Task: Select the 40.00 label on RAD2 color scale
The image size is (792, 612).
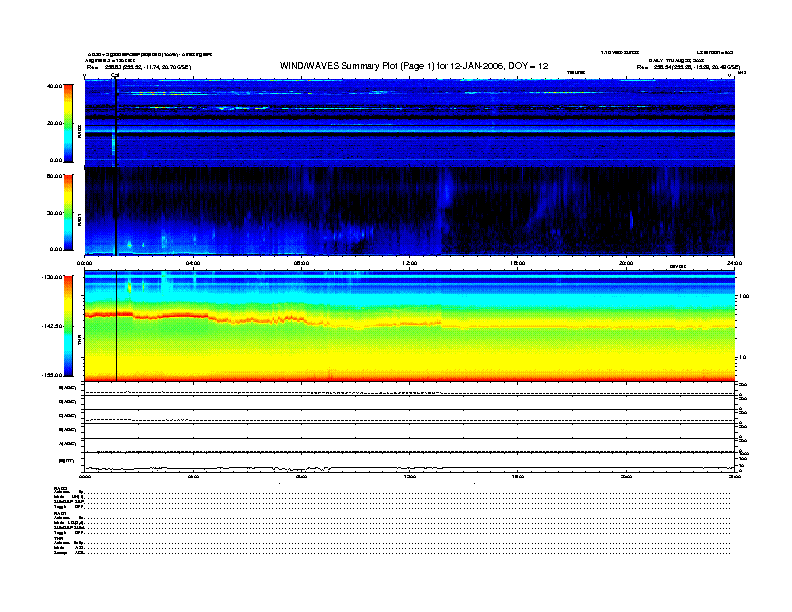Action: click(54, 86)
